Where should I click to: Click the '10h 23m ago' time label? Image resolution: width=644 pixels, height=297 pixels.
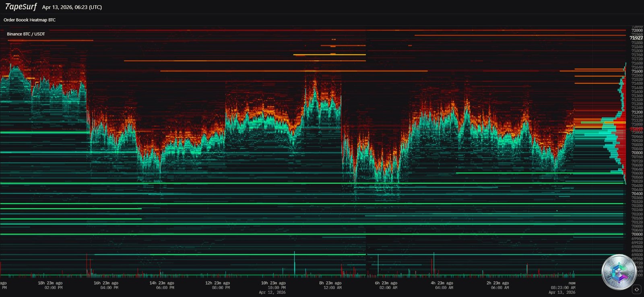pyautogui.click(x=273, y=283)
